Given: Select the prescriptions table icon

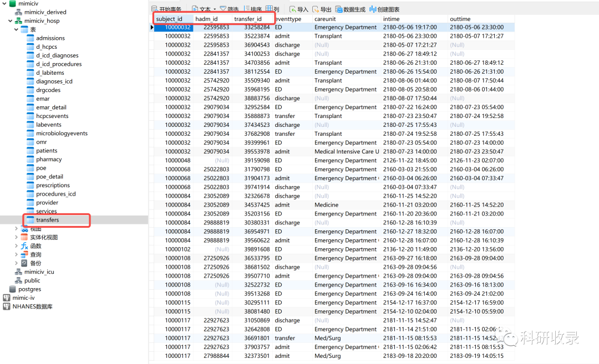Looking at the screenshot, I should pos(30,185).
